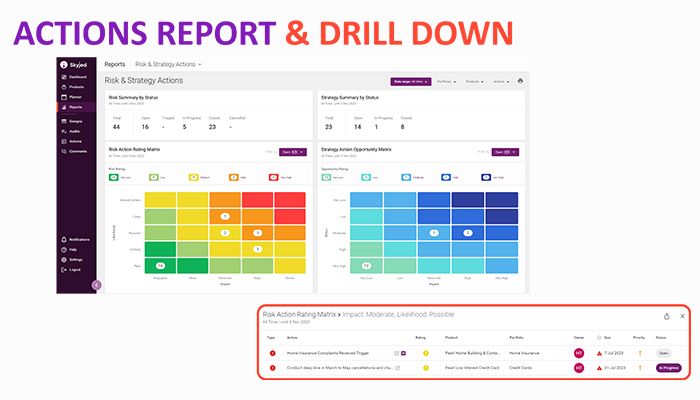The height and width of the screenshot is (400, 700).
Task: Close the drill-down panel
Action: click(682, 316)
